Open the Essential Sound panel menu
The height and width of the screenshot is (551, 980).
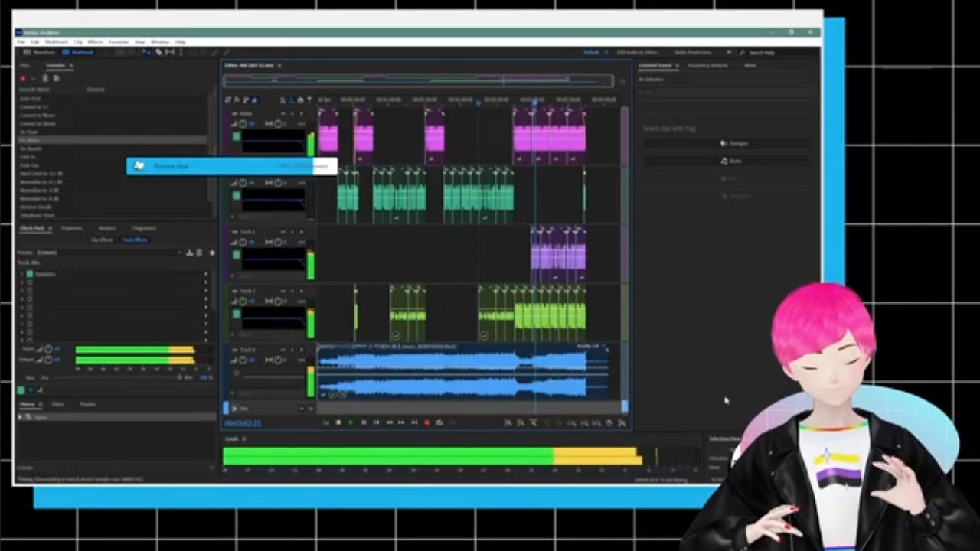coord(677,66)
